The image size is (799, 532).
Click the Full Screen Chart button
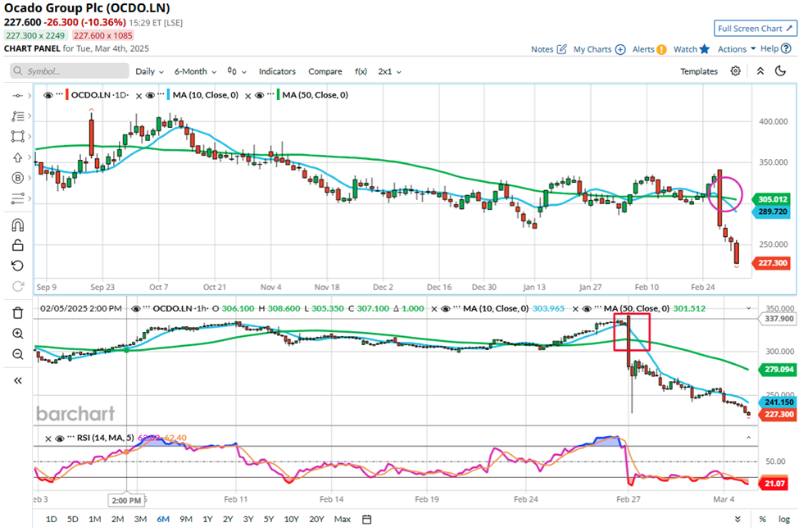[755, 29]
